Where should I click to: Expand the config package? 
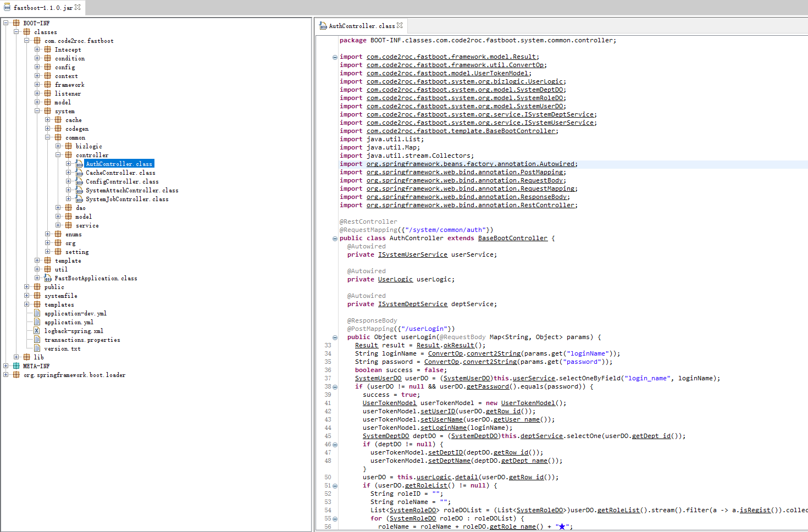point(37,67)
